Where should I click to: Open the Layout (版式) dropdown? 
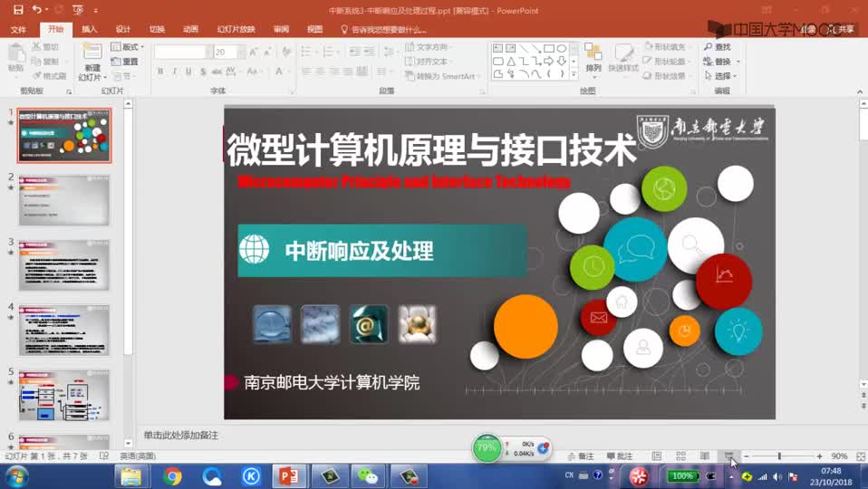(128, 47)
